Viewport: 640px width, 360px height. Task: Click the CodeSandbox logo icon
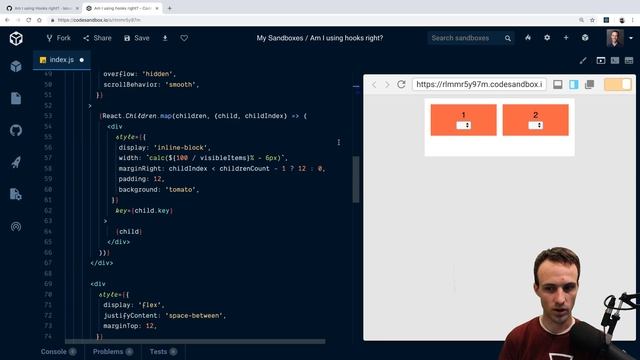click(16, 38)
